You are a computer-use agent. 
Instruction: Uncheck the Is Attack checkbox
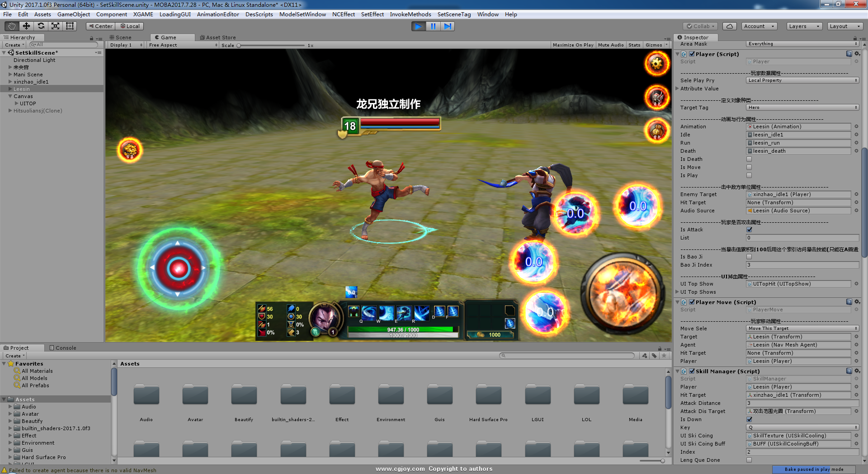[749, 230]
